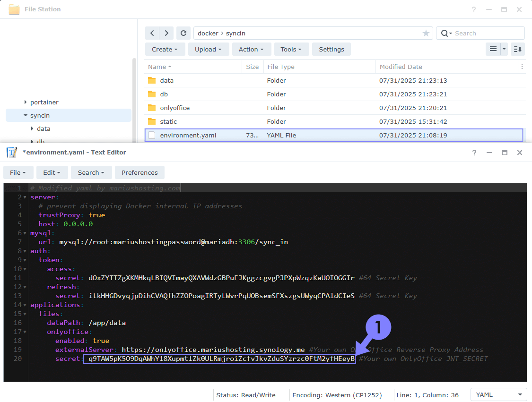Click the environment.yaml file icon
The image size is (532, 402).
coord(152,135)
